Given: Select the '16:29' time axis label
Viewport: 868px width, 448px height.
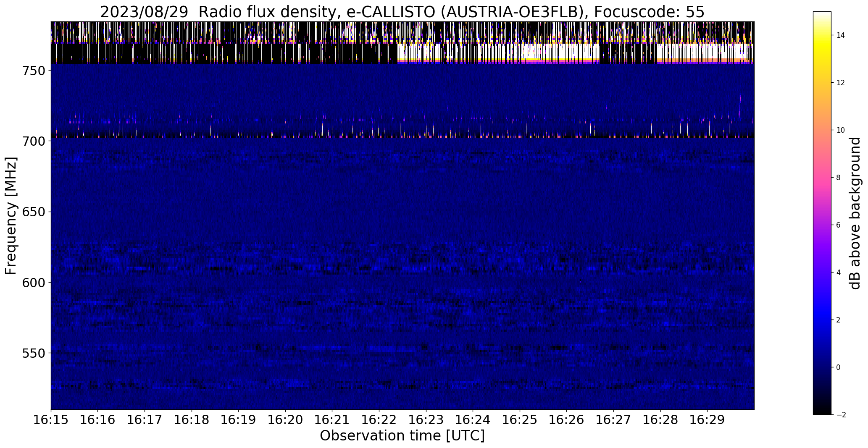Looking at the screenshot, I should [x=707, y=420].
